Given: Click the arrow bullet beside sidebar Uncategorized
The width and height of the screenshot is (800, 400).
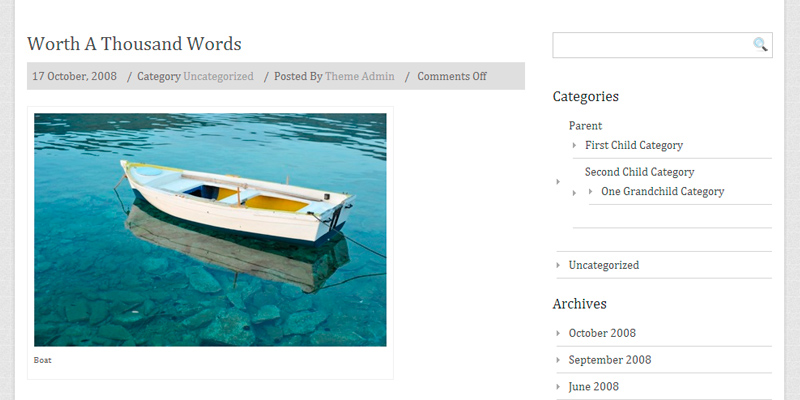Looking at the screenshot, I should coord(557,265).
